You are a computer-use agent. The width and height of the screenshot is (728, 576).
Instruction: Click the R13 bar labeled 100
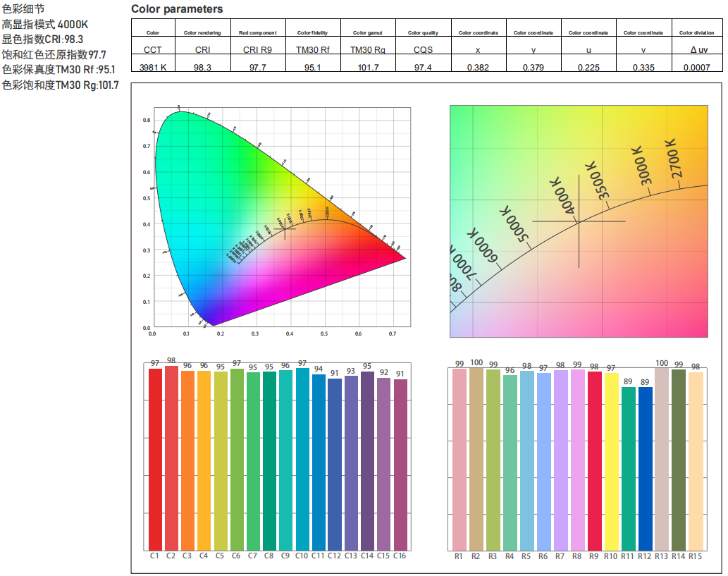click(662, 460)
